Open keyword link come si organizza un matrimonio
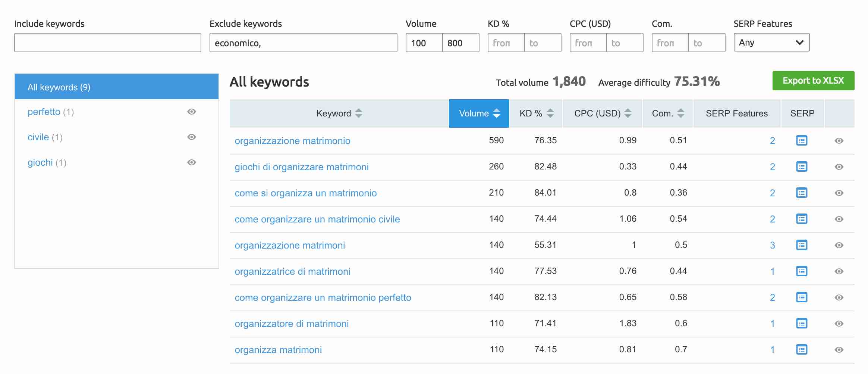868x374 pixels. pos(306,193)
